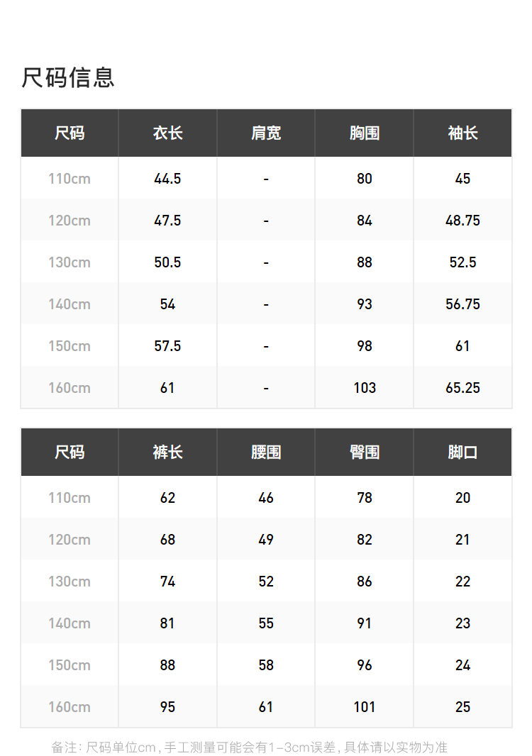Select the 衣长 column header

pos(167,133)
